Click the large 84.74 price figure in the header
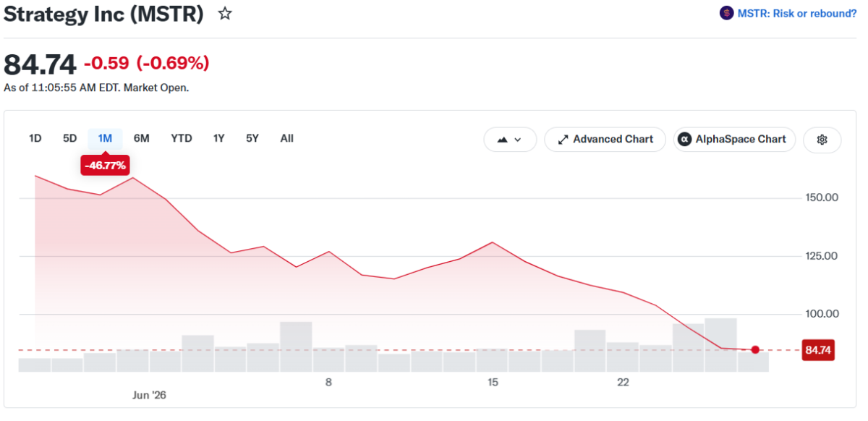 point(40,64)
